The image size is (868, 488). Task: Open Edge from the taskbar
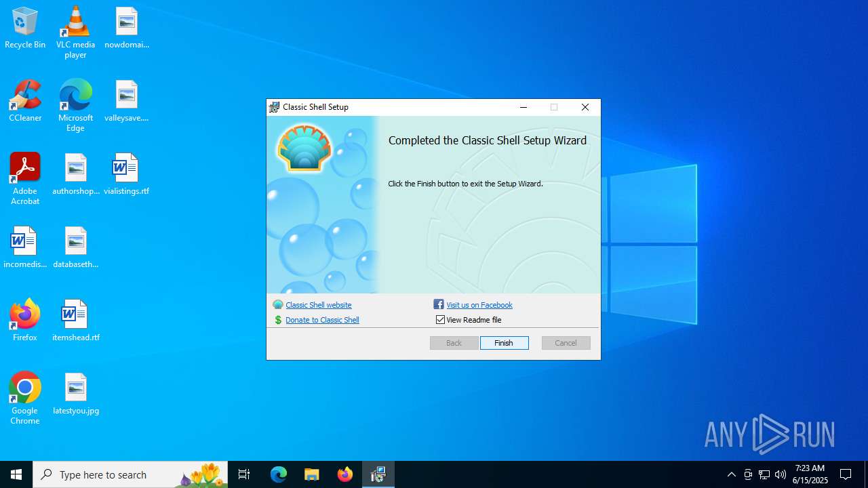click(279, 474)
